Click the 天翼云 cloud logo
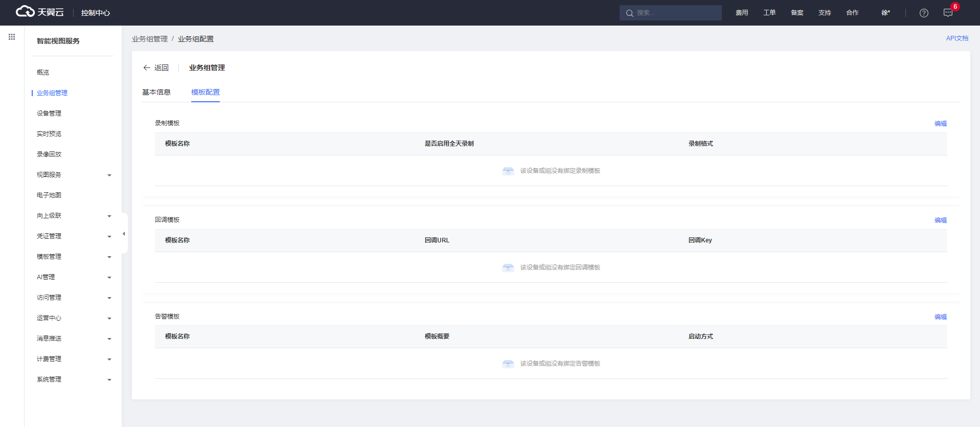 pos(39,12)
